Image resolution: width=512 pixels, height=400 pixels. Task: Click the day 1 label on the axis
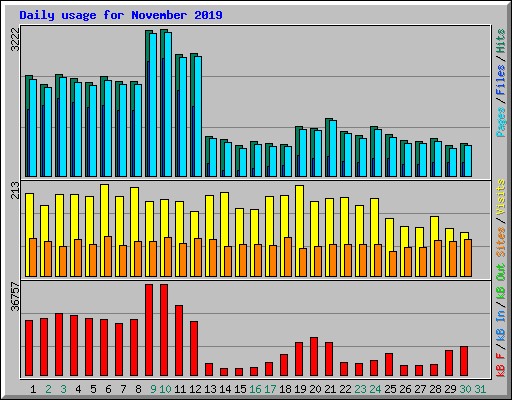pos(33,389)
